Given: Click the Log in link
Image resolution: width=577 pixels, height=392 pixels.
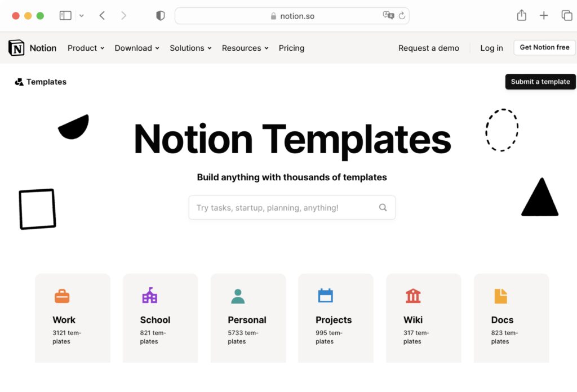Looking at the screenshot, I should point(491,48).
